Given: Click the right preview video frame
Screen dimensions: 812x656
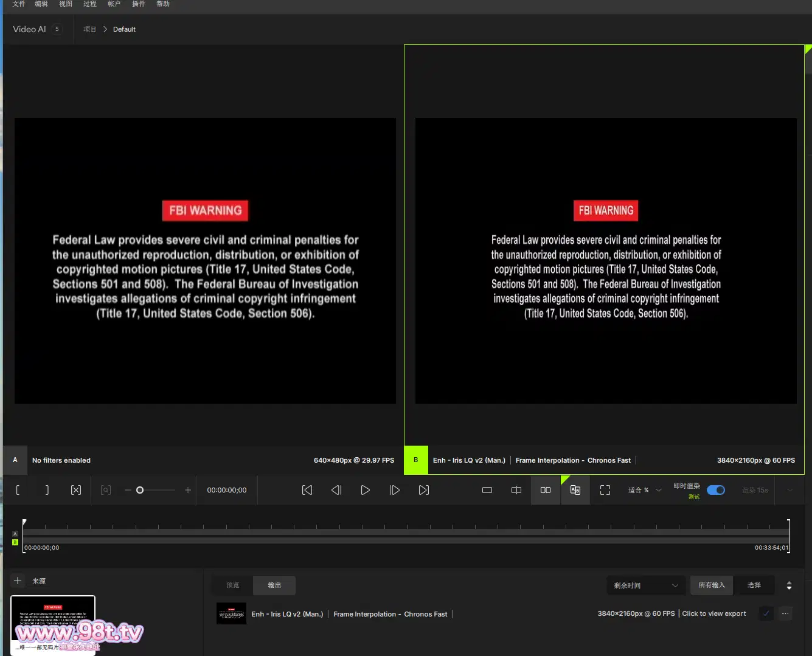Looking at the screenshot, I should (606, 261).
